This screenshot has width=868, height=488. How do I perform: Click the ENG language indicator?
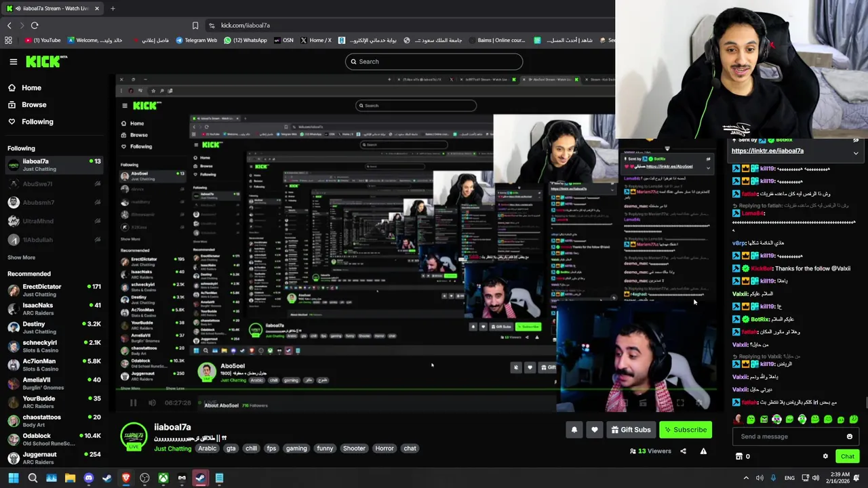[x=789, y=479]
